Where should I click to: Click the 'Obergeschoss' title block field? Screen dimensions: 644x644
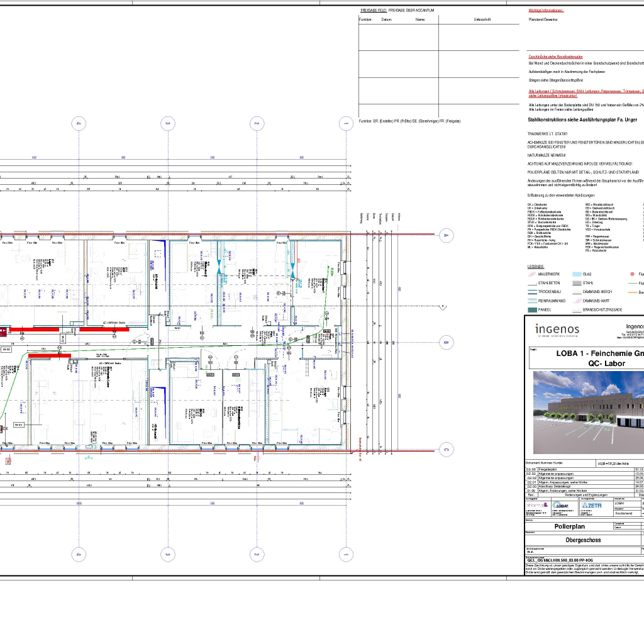pyautogui.click(x=583, y=540)
